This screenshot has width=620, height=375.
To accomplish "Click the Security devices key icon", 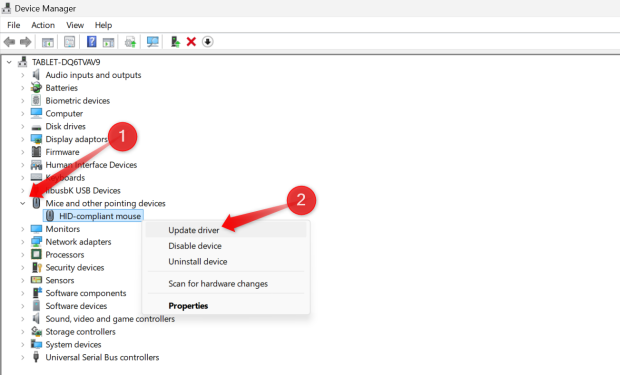I will click(x=36, y=267).
